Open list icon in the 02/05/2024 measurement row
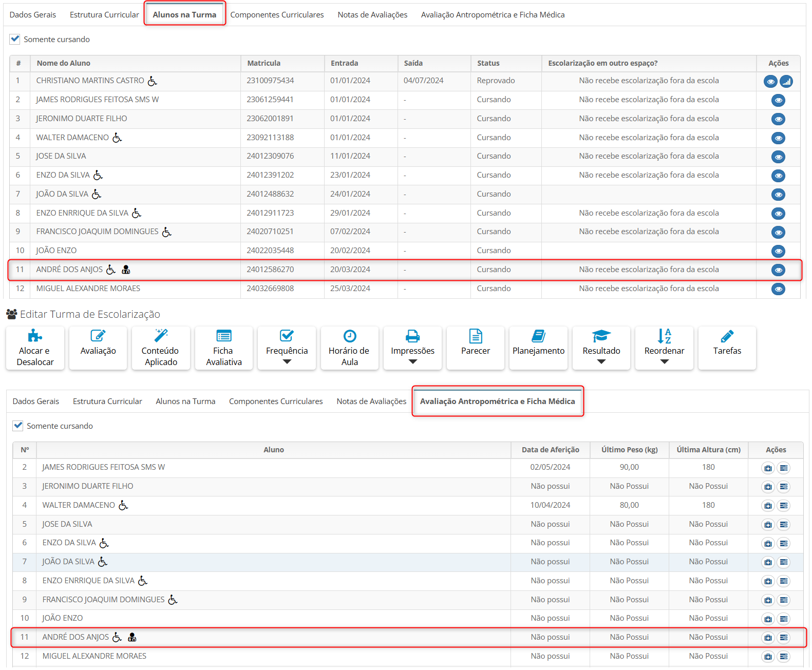Screen dimensions: 812x670 [783, 468]
